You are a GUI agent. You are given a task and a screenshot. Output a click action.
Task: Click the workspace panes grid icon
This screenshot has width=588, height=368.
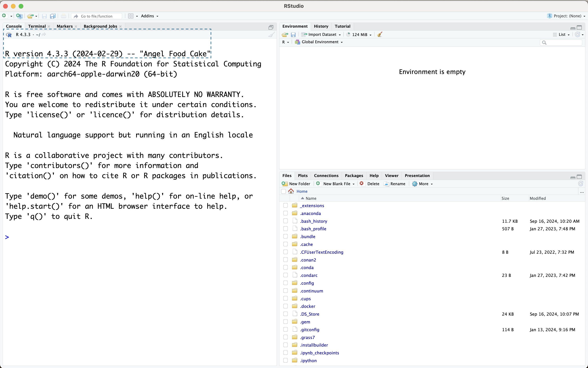point(131,16)
